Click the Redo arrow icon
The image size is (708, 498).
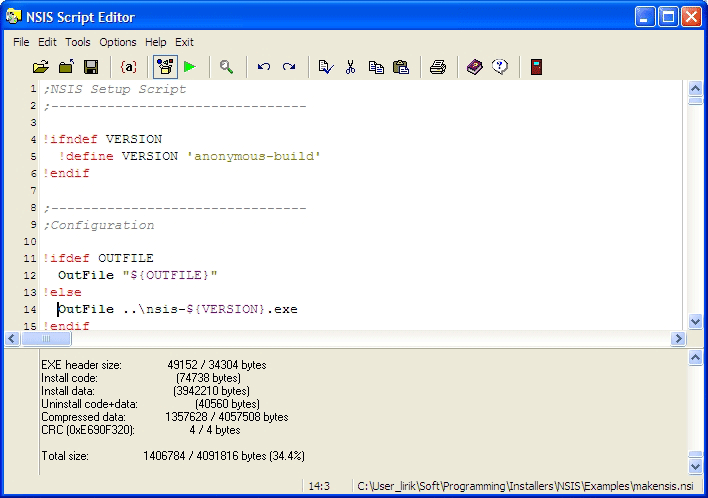click(289, 67)
